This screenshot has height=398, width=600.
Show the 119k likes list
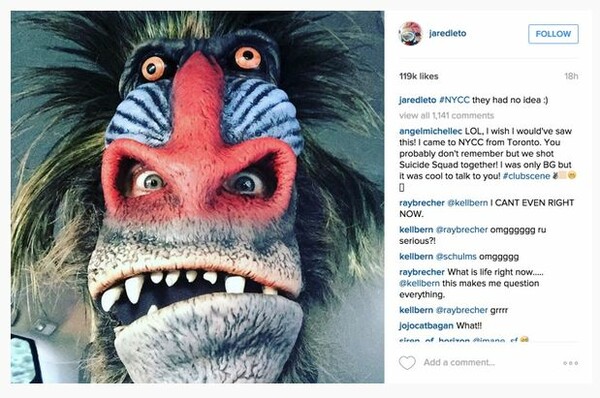click(419, 76)
